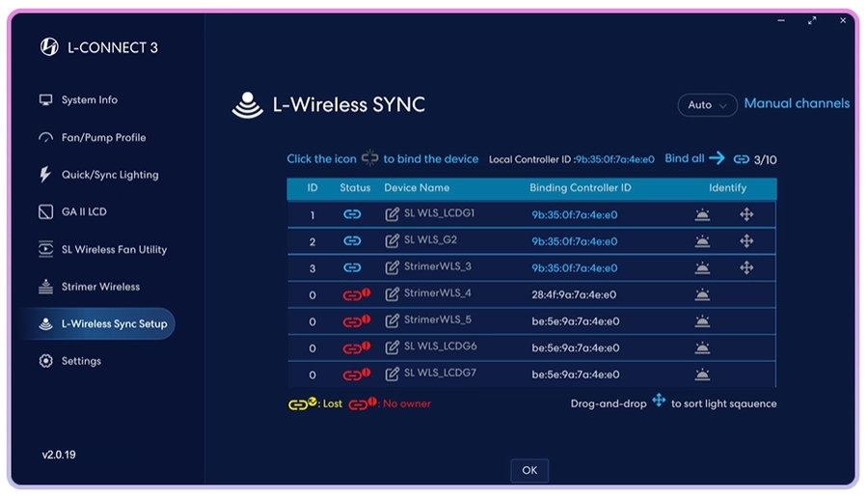Toggle blue link status of SL WLS_G2
This screenshot has width=868, height=498.
click(352, 241)
